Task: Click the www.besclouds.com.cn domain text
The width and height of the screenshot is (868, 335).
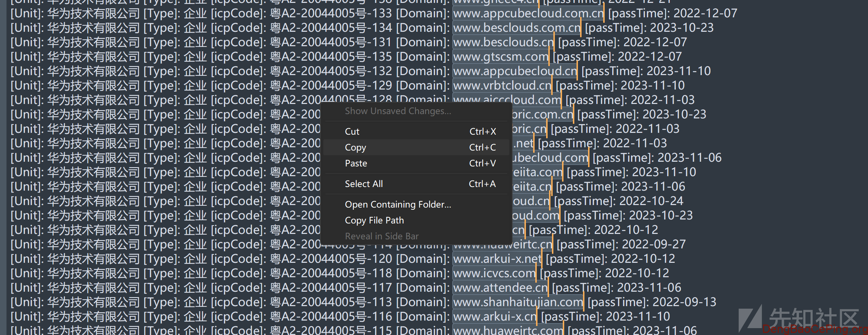Action: pos(517,28)
